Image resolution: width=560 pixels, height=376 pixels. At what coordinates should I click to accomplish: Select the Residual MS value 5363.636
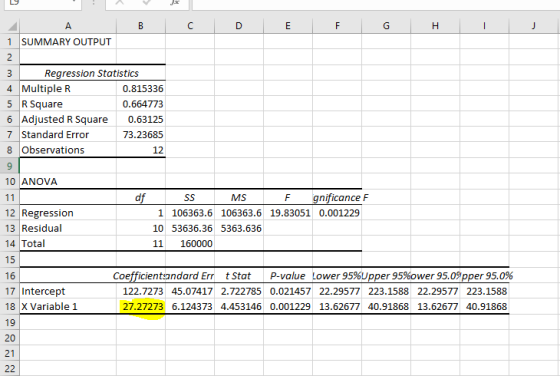click(x=239, y=228)
